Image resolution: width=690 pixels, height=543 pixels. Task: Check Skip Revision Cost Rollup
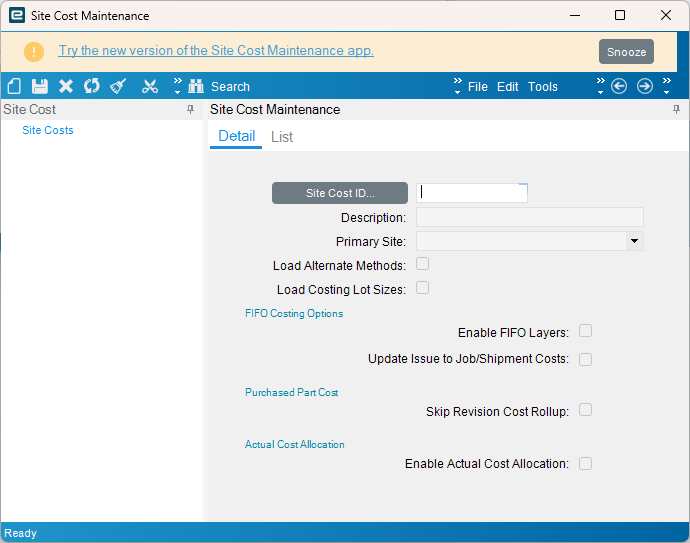(585, 410)
